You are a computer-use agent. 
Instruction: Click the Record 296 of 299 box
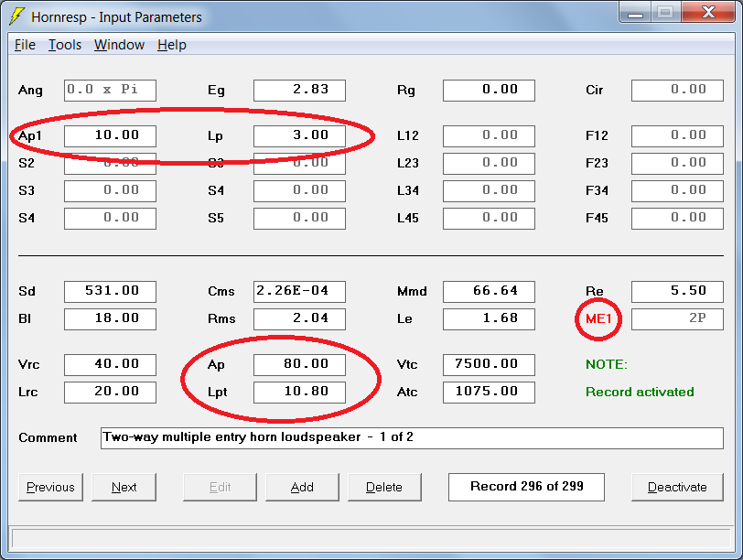point(526,487)
